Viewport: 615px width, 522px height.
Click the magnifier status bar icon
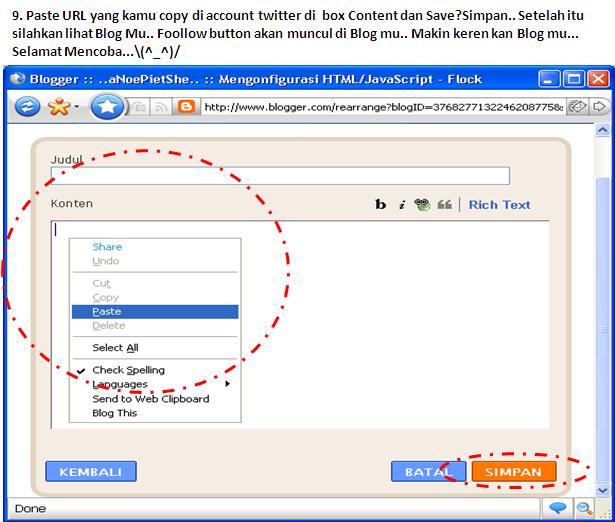click(x=584, y=508)
